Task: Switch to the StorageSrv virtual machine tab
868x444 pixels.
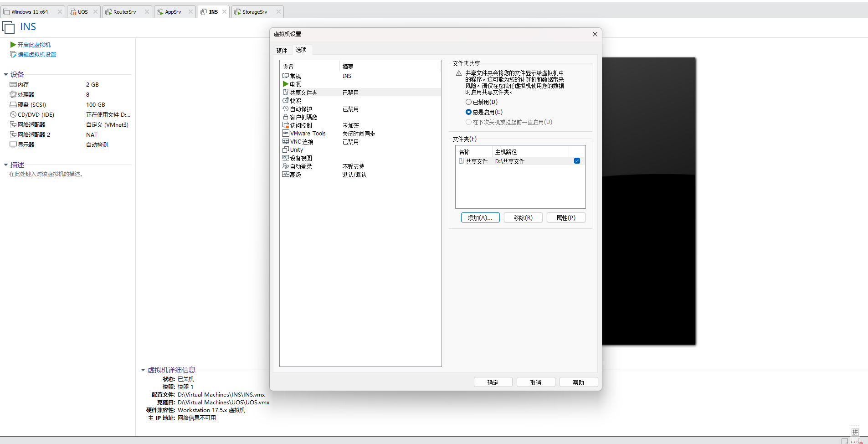Action: [x=255, y=11]
